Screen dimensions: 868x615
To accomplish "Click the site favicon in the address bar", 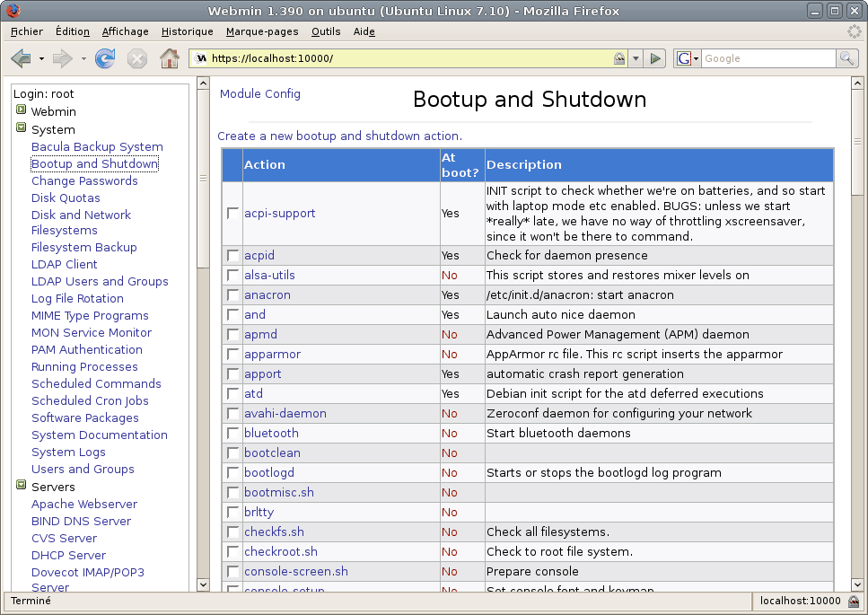I will point(201,58).
